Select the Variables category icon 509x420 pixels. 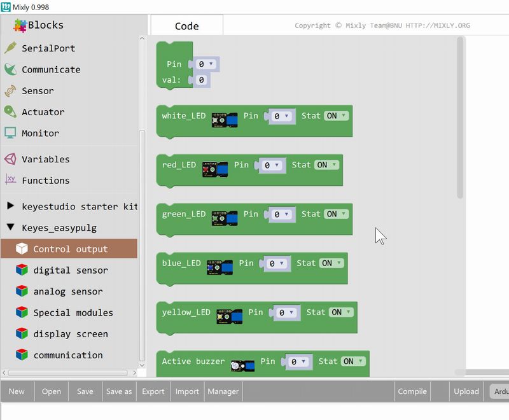(x=10, y=159)
